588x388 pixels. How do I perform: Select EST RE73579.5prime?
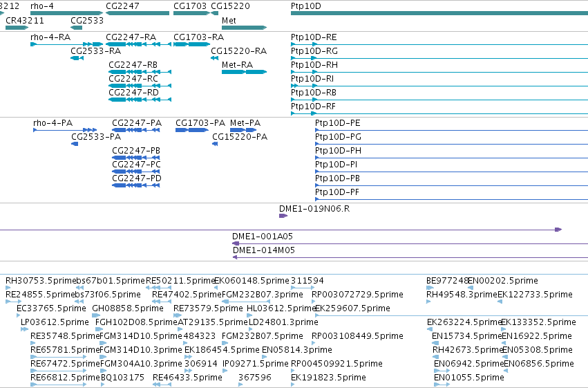178,315
